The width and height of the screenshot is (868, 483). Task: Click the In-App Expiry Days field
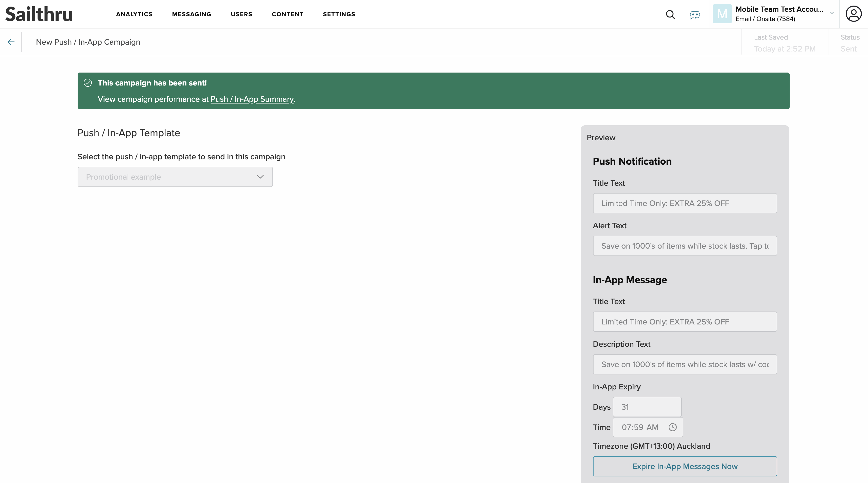pyautogui.click(x=647, y=407)
